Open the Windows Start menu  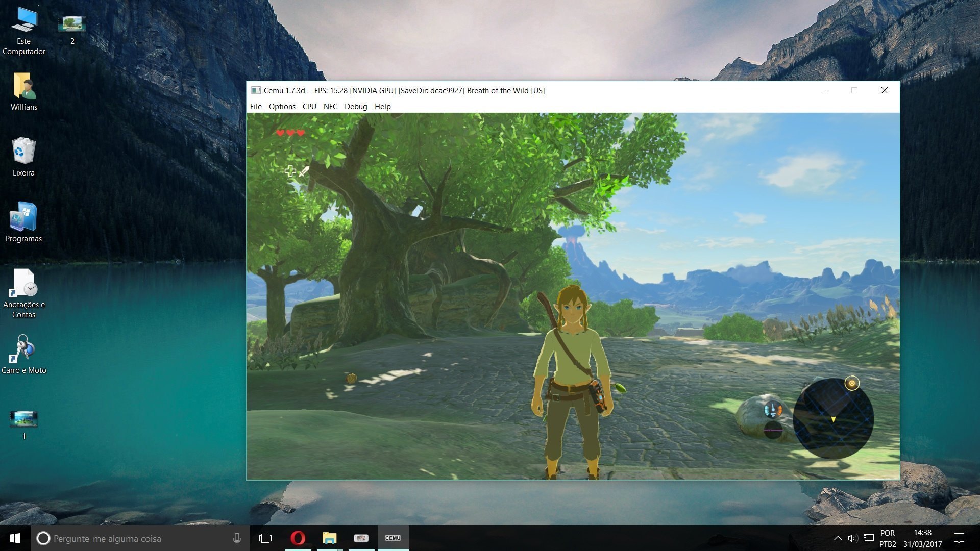(x=15, y=538)
